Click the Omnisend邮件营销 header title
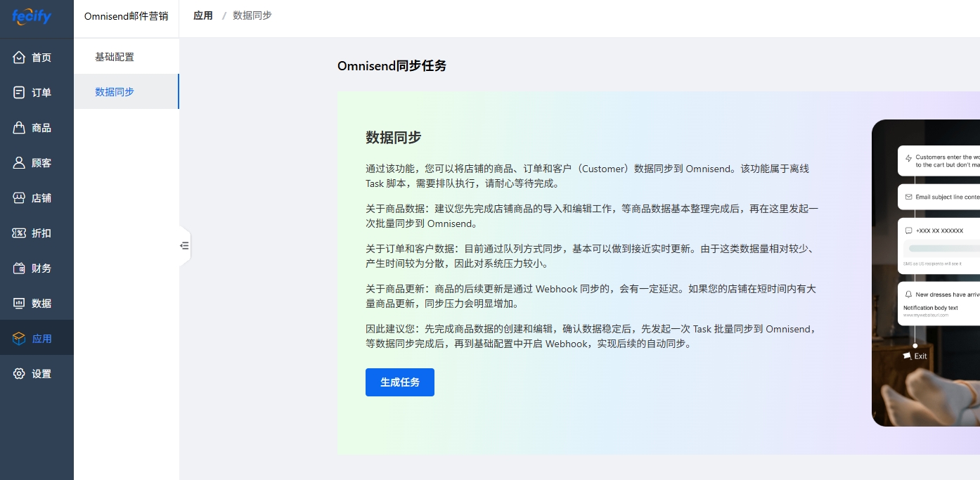This screenshot has width=980, height=480. pyautogui.click(x=126, y=16)
